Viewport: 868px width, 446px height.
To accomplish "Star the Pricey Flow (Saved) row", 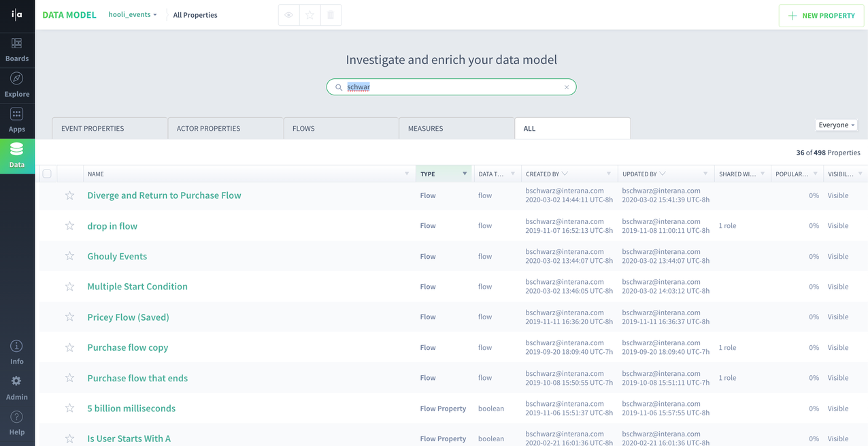I will click(x=69, y=317).
